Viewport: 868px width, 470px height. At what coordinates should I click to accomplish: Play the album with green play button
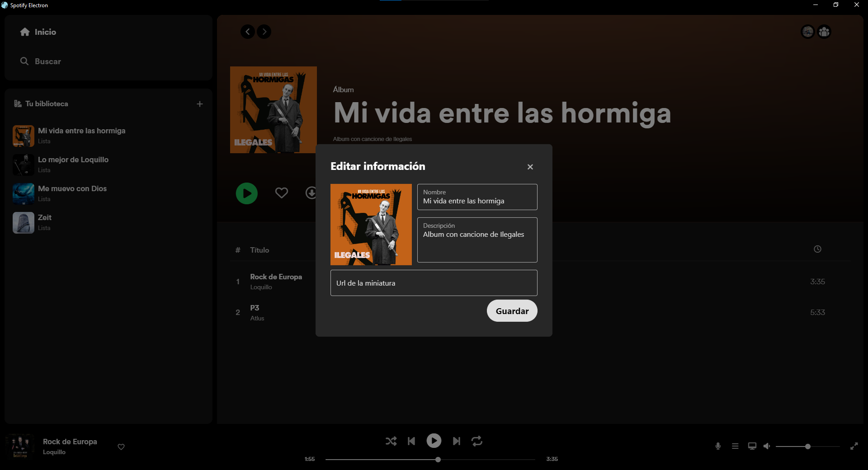[247, 193]
